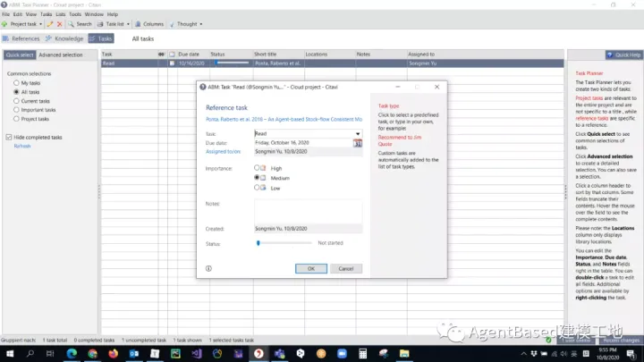Open Calculator from the taskbar
This screenshot has height=362, width=644.
pos(362,353)
